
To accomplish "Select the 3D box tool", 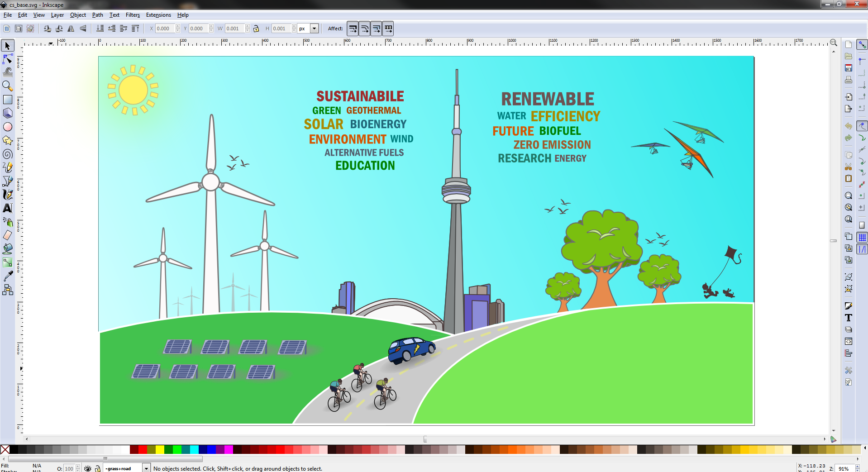I will (x=8, y=113).
